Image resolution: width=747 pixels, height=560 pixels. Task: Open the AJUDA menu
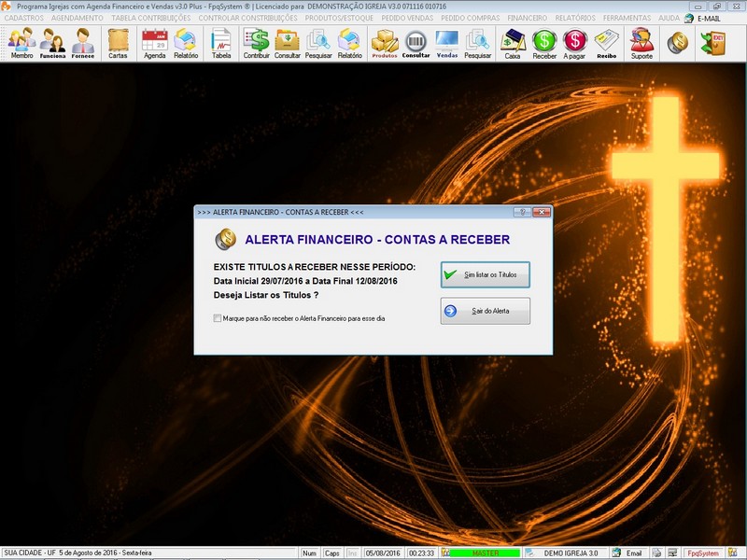point(669,18)
